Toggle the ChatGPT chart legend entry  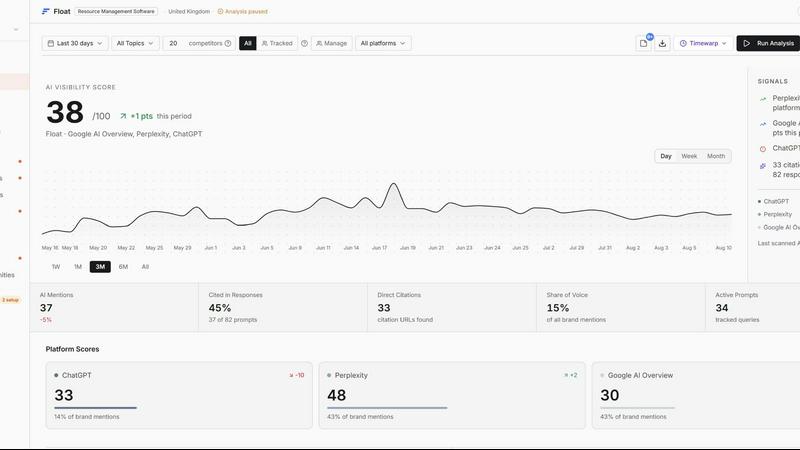pyautogui.click(x=773, y=202)
